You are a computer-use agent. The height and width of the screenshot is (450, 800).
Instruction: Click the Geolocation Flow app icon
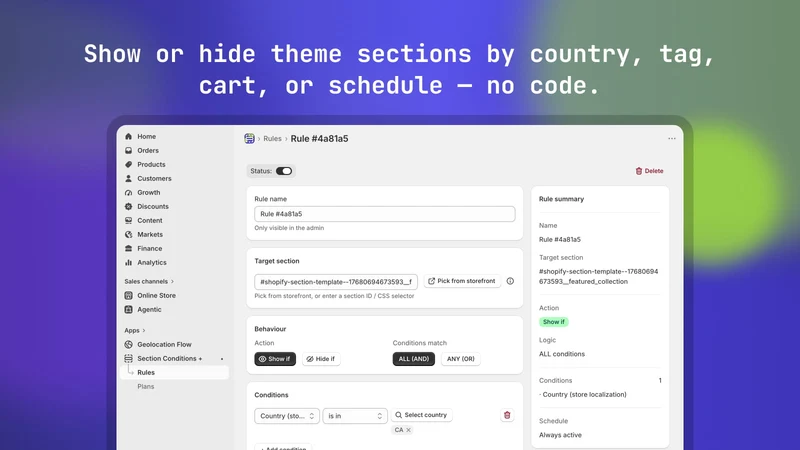(129, 344)
